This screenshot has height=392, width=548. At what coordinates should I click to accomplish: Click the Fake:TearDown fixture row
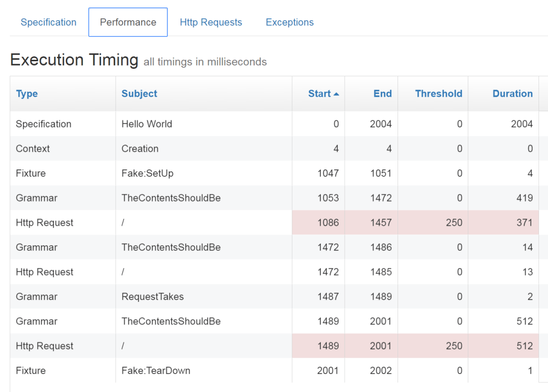click(150, 371)
